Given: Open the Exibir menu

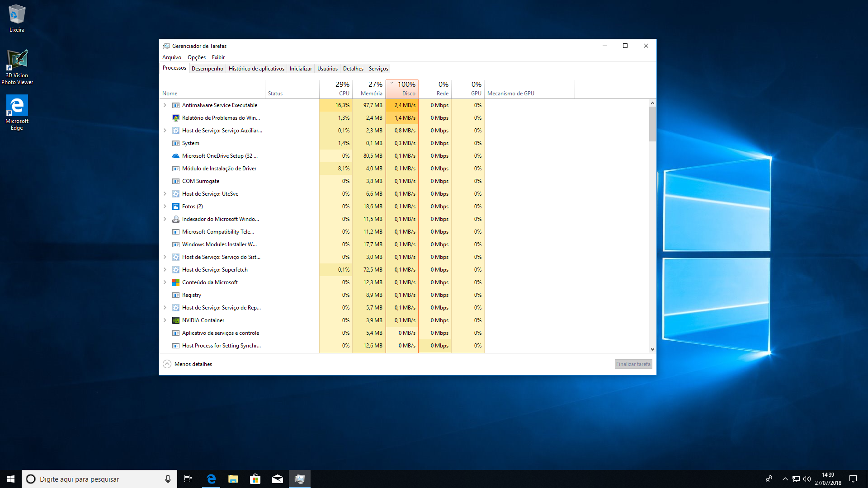Looking at the screenshot, I should tap(218, 57).
